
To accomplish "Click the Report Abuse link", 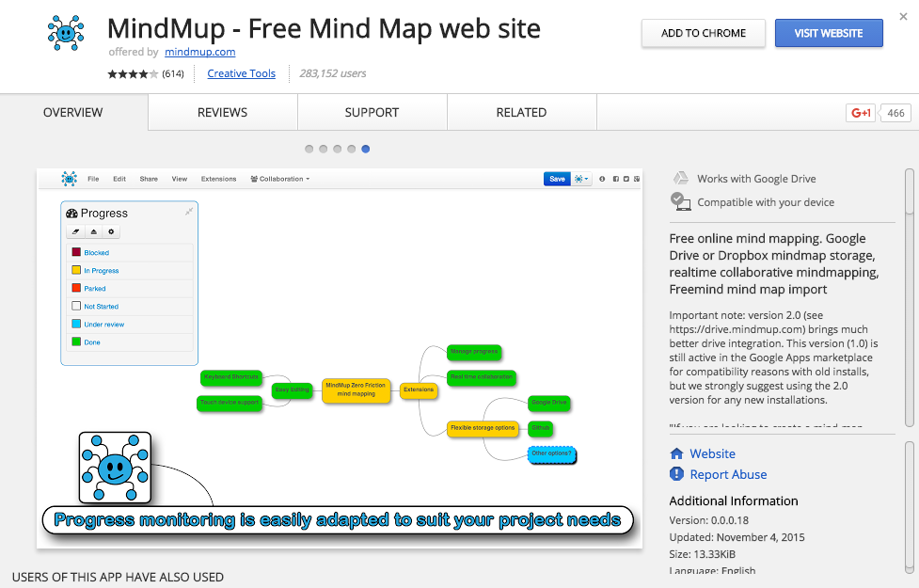I will (x=728, y=474).
